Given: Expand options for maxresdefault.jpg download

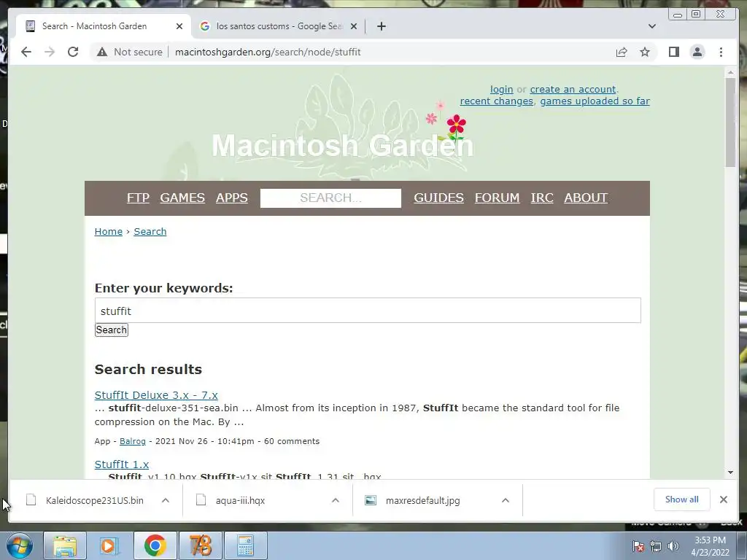Looking at the screenshot, I should pyautogui.click(x=506, y=500).
